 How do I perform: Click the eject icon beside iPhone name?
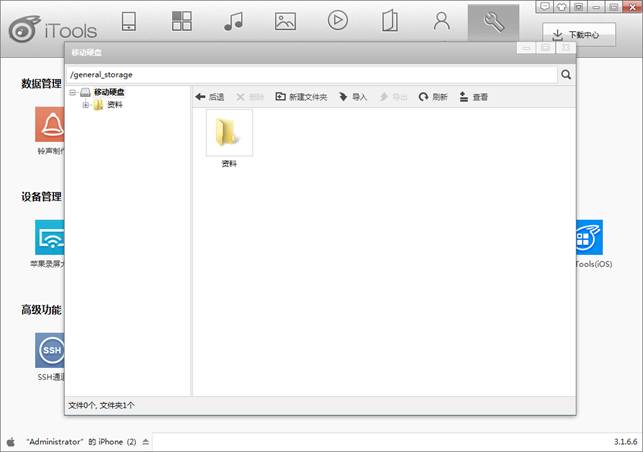point(146,442)
